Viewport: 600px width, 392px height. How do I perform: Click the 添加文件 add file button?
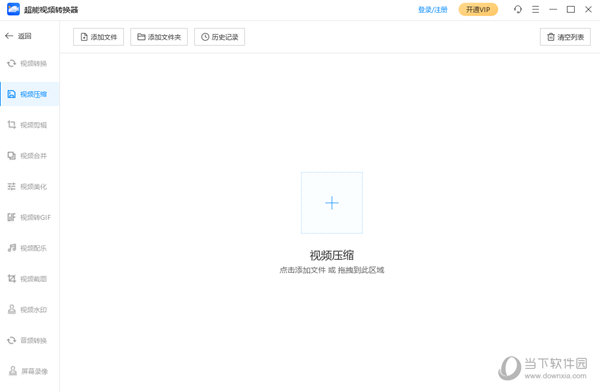98,37
